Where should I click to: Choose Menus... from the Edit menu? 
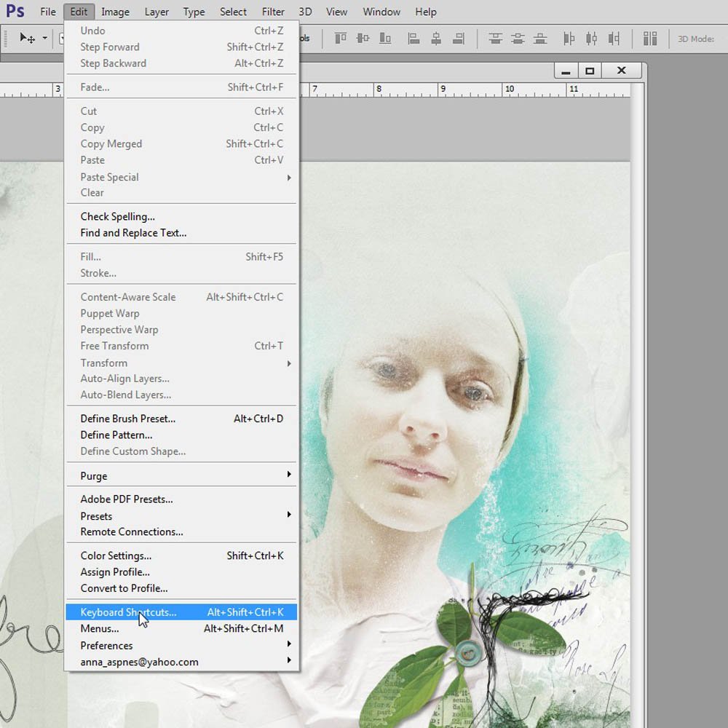click(181, 628)
